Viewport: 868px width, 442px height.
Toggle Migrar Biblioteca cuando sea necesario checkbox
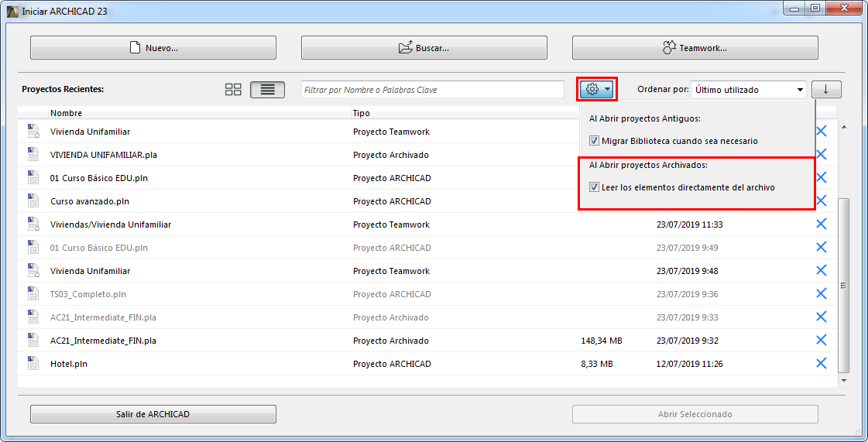point(594,141)
